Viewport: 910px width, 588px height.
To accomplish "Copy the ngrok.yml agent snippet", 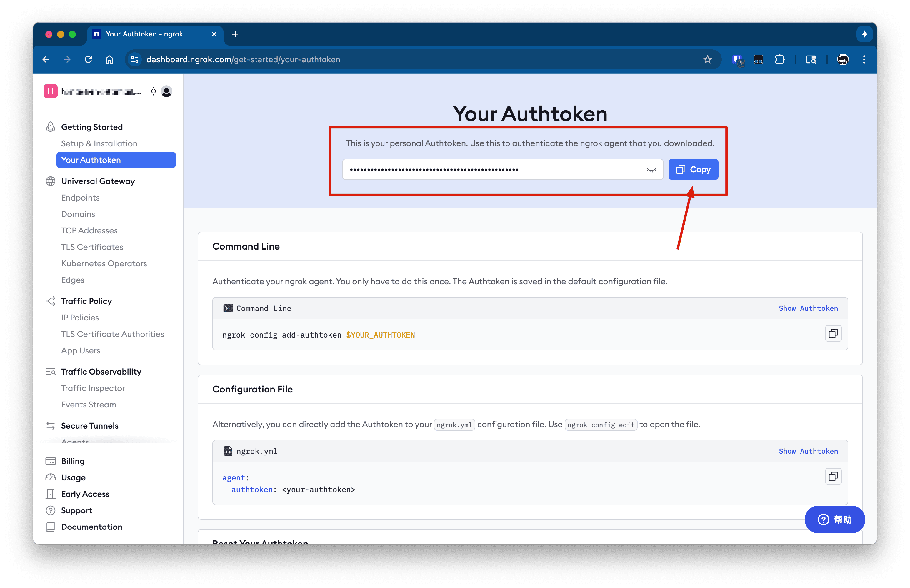I will [833, 477].
